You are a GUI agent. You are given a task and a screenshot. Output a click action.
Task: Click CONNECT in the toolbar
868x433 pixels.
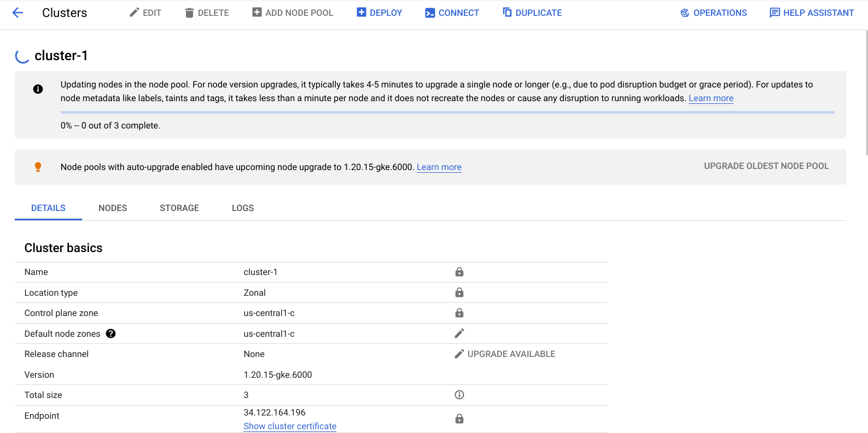click(x=452, y=13)
